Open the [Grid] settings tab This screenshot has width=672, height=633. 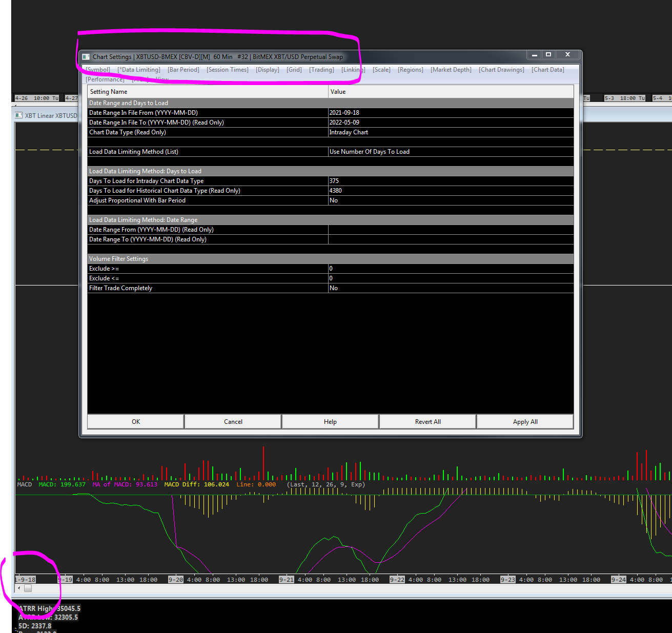tap(294, 70)
